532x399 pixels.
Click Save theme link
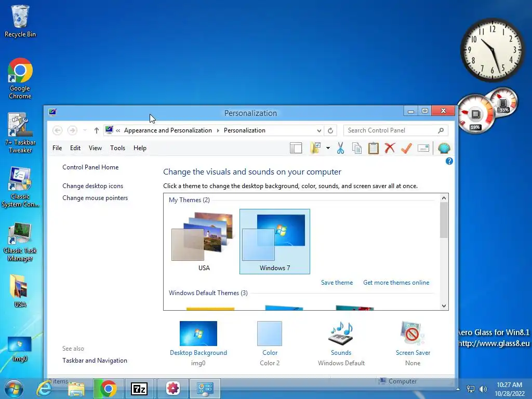[x=337, y=283]
